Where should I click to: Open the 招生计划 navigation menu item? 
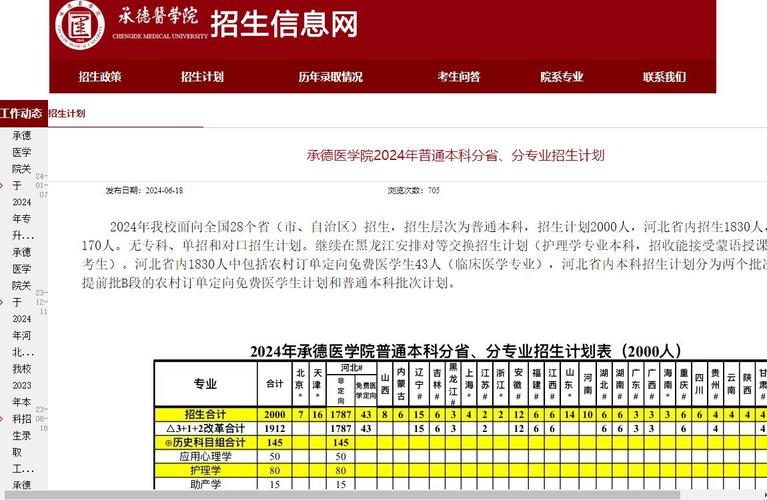point(203,77)
